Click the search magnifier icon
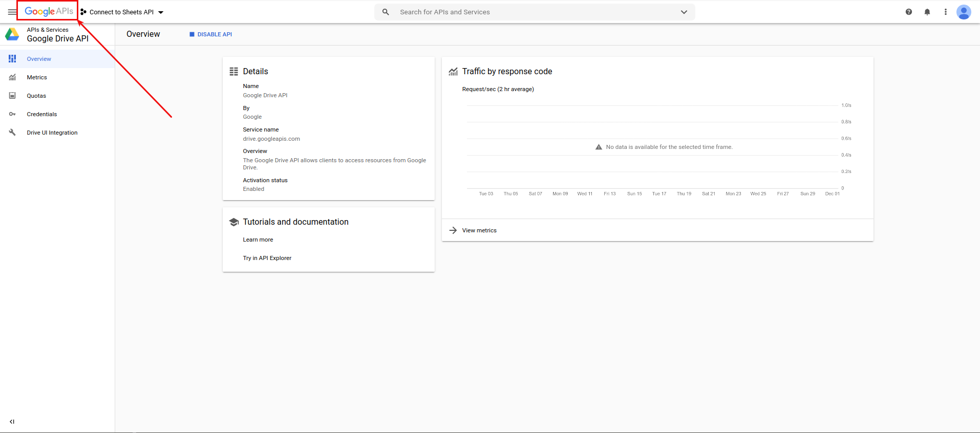Screen dimensions: 980x433 pyautogui.click(x=386, y=12)
